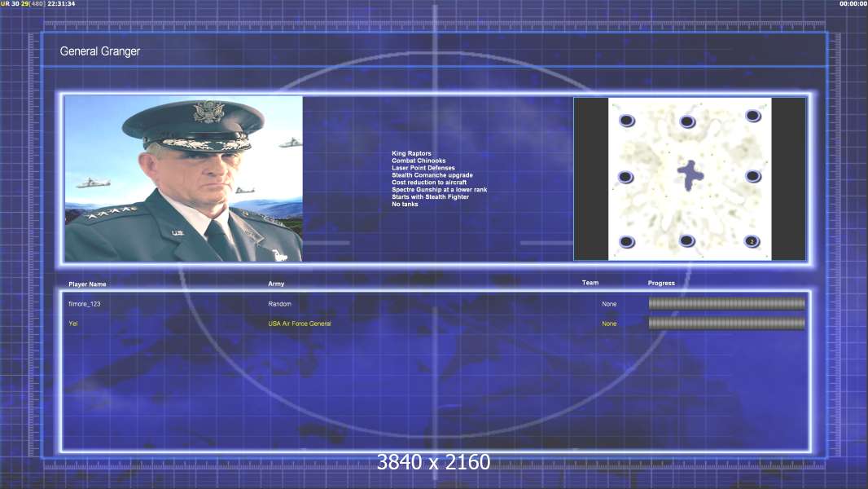Click the 'Stealth Comanche upgrade' line
Screen dimensions: 868x489
432,175
